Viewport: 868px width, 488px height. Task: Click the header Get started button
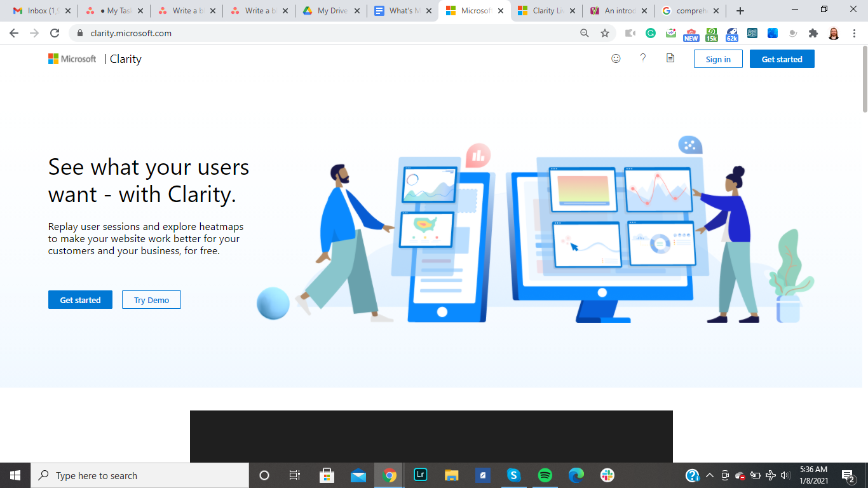[x=782, y=59]
